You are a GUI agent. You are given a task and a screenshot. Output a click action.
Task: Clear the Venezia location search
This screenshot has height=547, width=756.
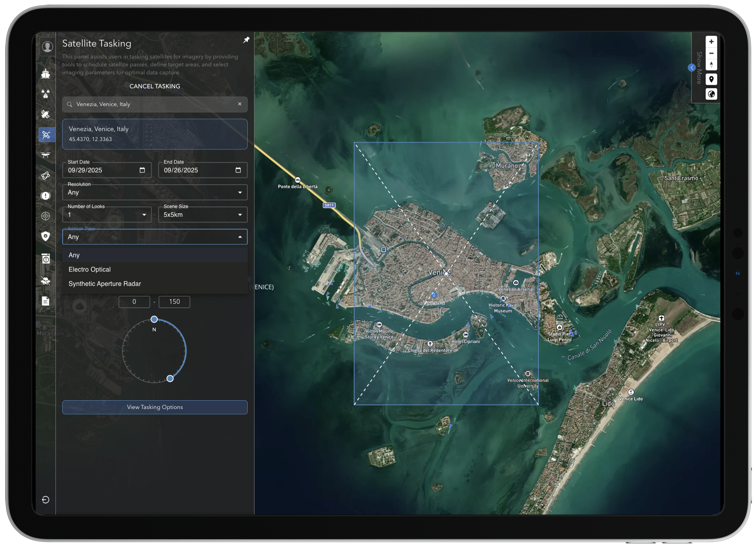[240, 104]
